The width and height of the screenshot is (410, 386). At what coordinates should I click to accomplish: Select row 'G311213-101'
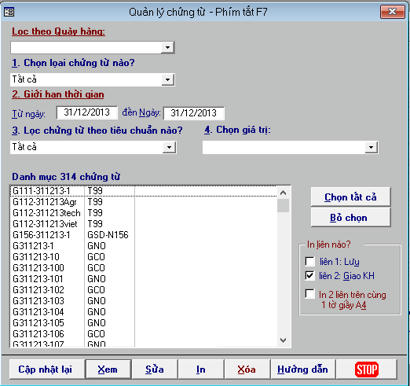pyautogui.click(x=144, y=279)
